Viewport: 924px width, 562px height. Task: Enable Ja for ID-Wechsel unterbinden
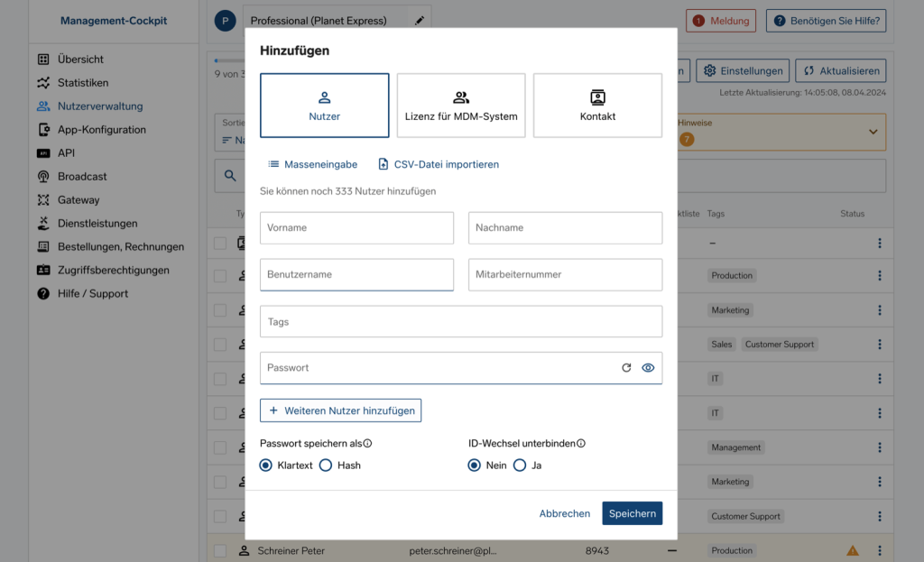click(519, 465)
